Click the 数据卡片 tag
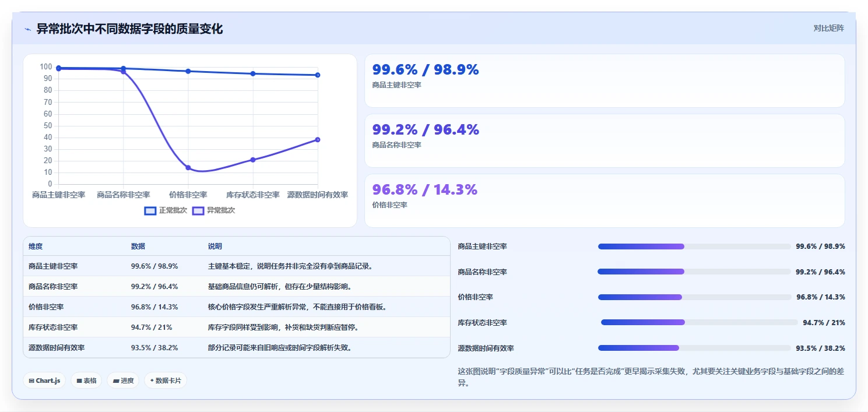This screenshot has width=868, height=412. 166,381
